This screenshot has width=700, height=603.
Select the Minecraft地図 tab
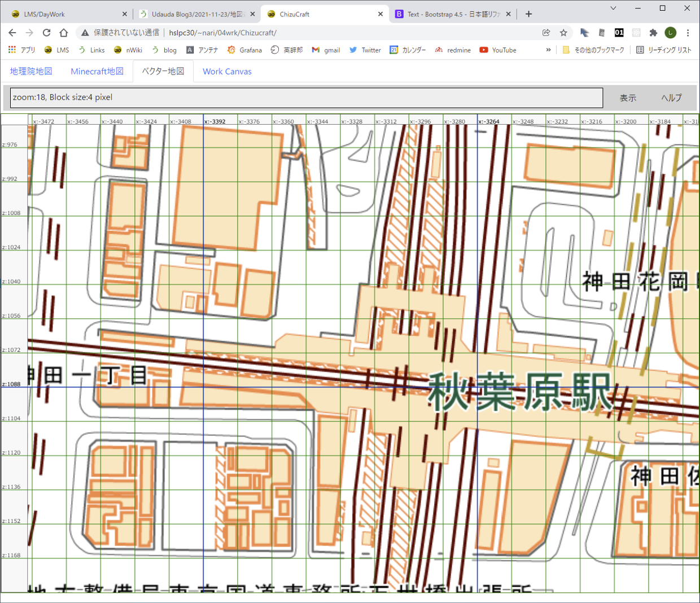[97, 72]
